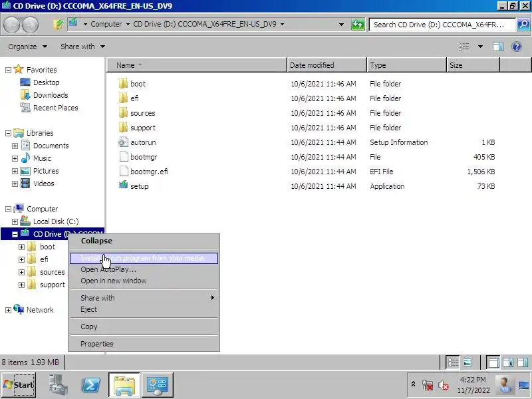Click the Start button
532x399 pixels.
tap(19, 385)
